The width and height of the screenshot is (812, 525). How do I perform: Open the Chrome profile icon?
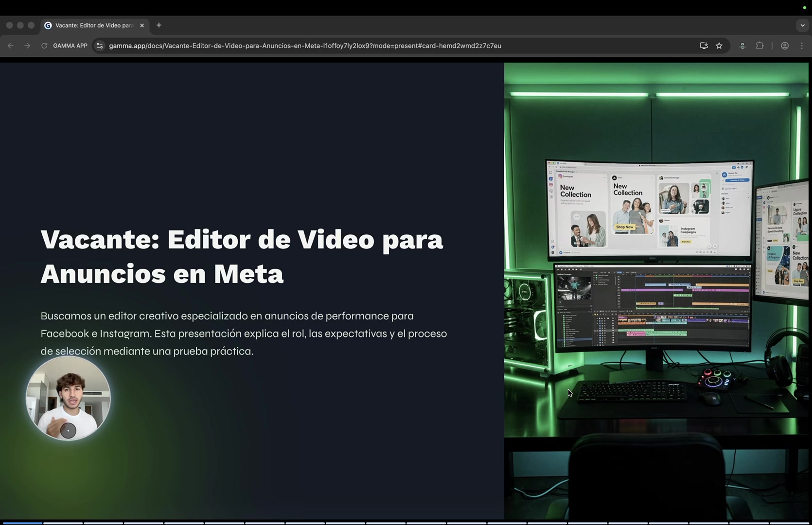785,46
